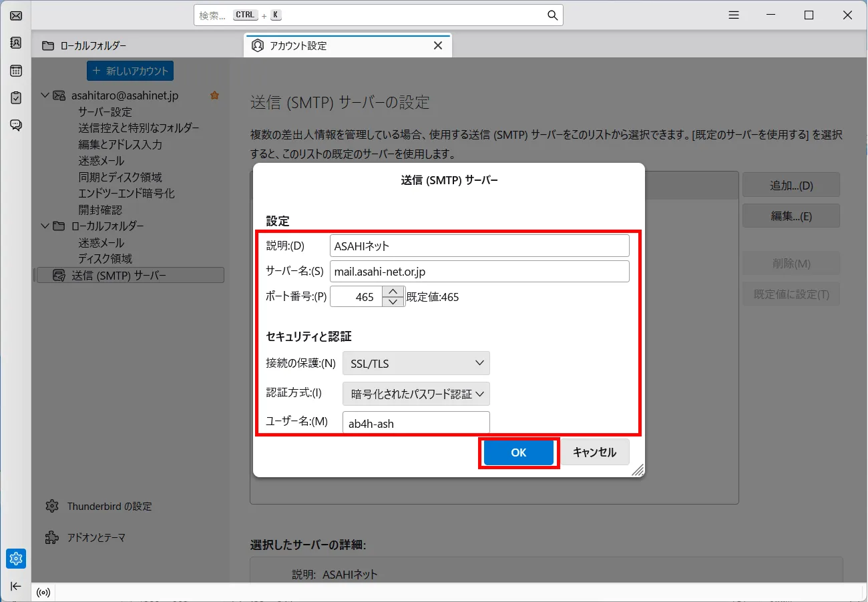The height and width of the screenshot is (602, 868).
Task: Increase the port number with the up stepper
Action: pyautogui.click(x=393, y=291)
